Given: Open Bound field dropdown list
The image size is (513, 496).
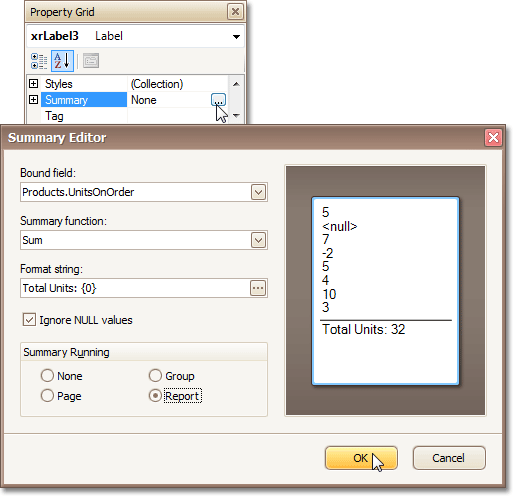Looking at the screenshot, I should [x=258, y=192].
